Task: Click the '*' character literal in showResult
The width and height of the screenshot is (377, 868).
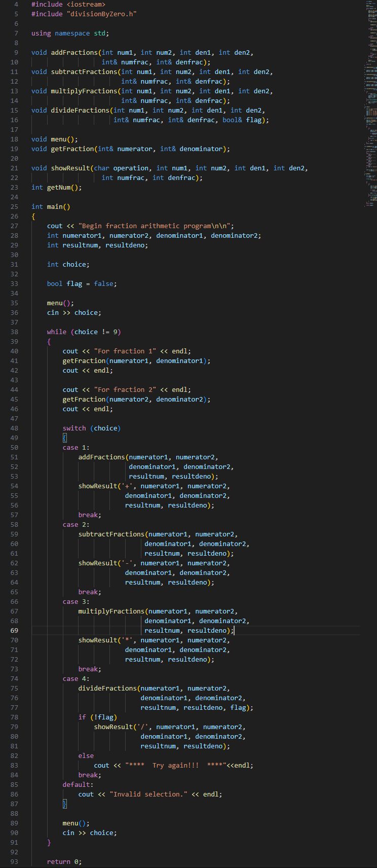Action: tap(127, 640)
